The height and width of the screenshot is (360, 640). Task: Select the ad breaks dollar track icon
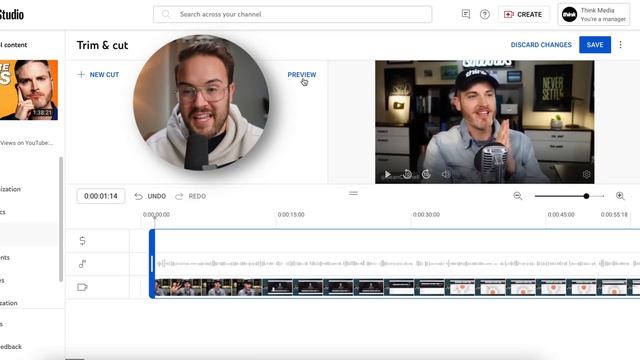pos(82,241)
